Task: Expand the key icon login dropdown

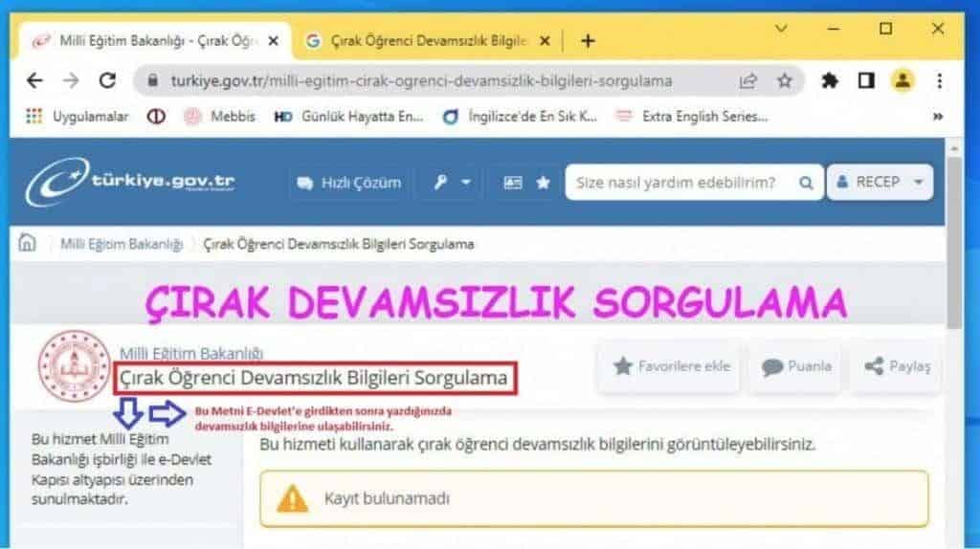Action: pyautogui.click(x=453, y=183)
